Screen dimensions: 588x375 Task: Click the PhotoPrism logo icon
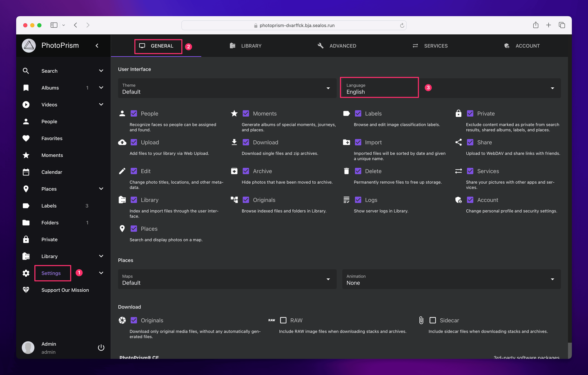pos(29,46)
